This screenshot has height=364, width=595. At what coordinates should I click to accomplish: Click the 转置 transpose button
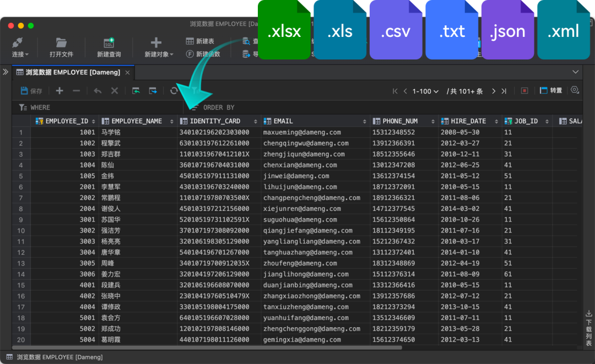coord(551,90)
